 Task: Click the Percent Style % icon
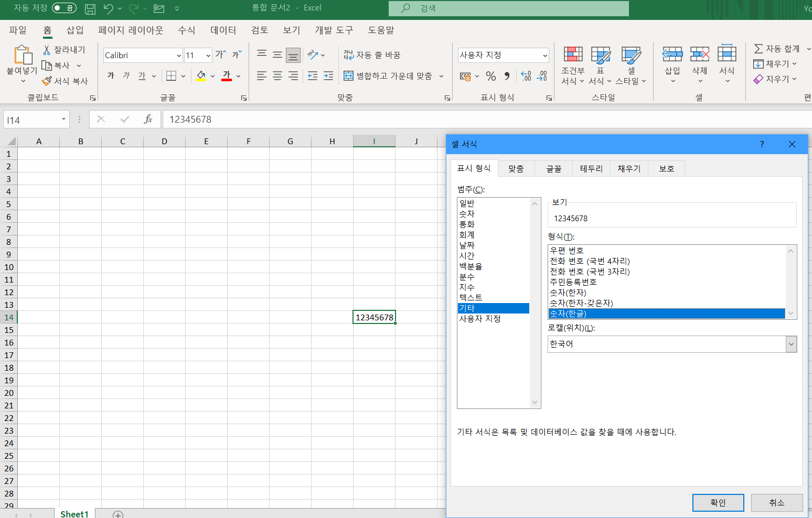click(x=490, y=77)
